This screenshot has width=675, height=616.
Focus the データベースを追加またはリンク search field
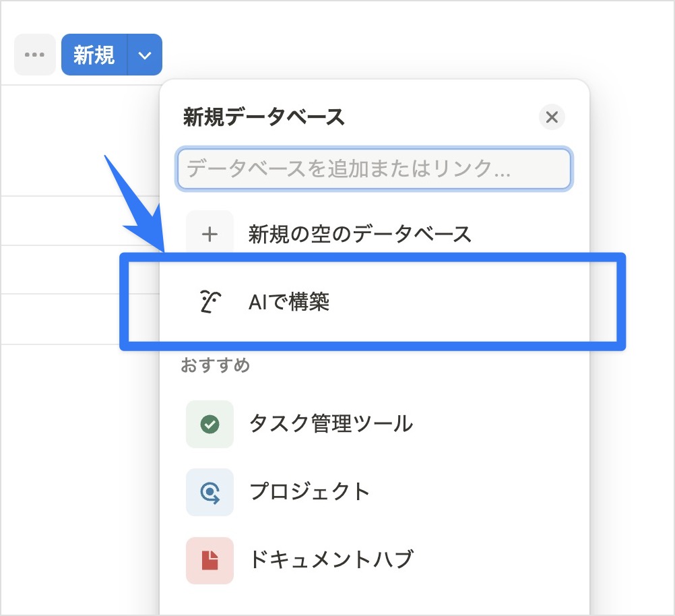[374, 168]
